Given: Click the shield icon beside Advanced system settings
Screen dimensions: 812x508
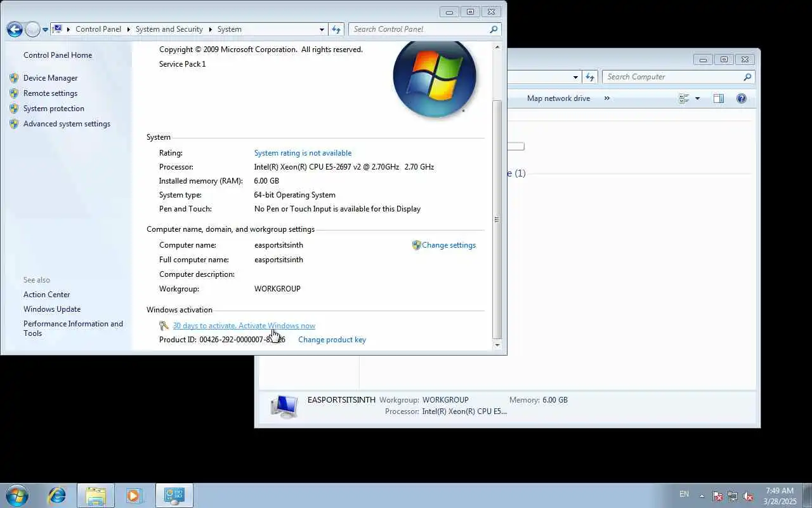Looking at the screenshot, I should click(14, 124).
